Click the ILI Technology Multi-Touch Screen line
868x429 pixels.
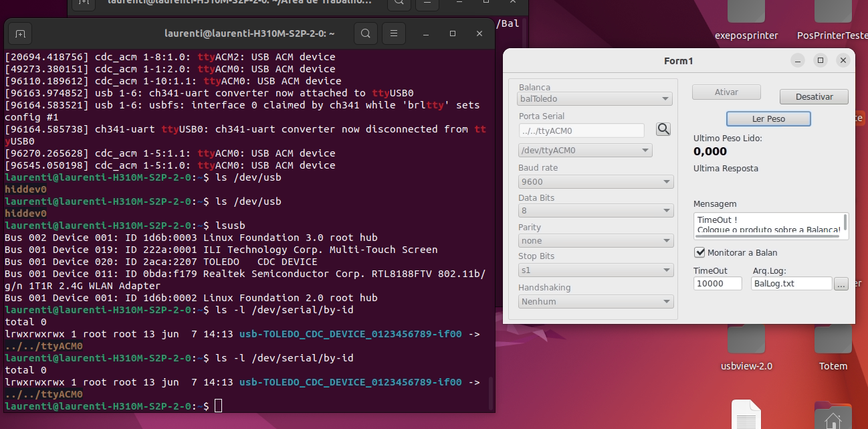coord(221,250)
